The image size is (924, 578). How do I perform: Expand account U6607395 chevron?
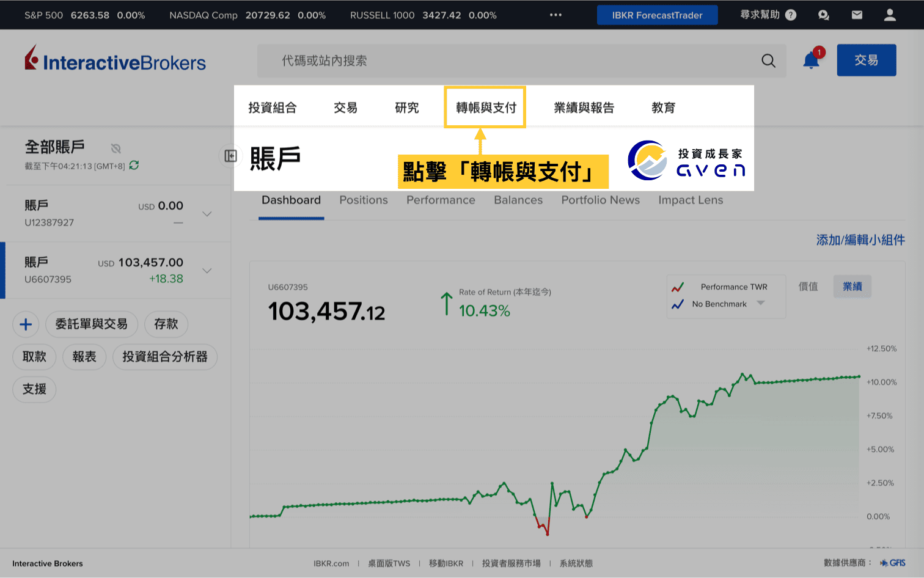(x=207, y=271)
